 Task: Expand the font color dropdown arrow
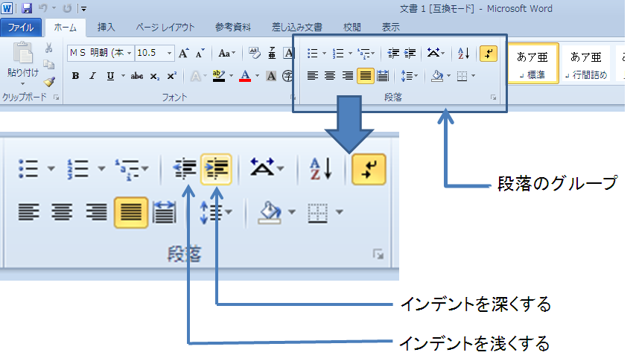(257, 76)
